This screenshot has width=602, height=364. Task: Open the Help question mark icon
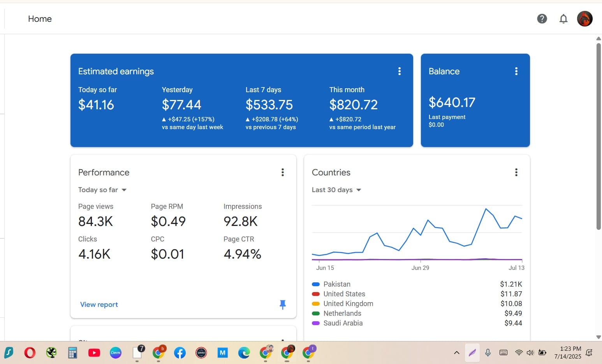[542, 19]
